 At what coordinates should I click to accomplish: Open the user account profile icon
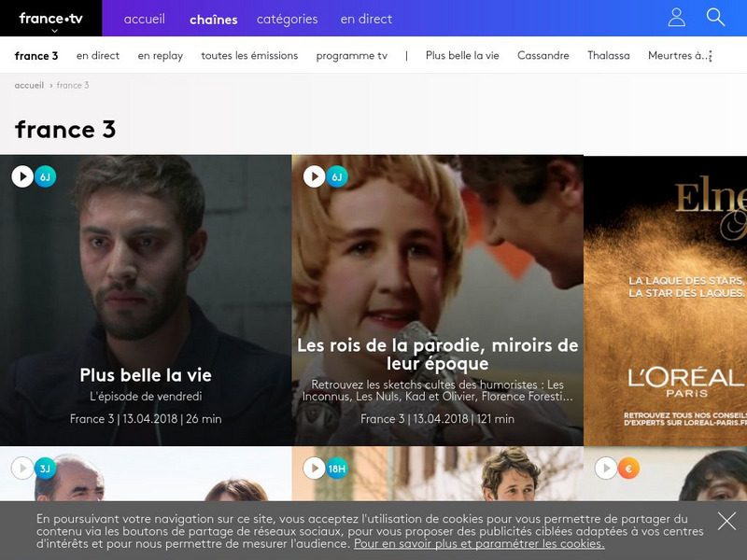(x=676, y=18)
